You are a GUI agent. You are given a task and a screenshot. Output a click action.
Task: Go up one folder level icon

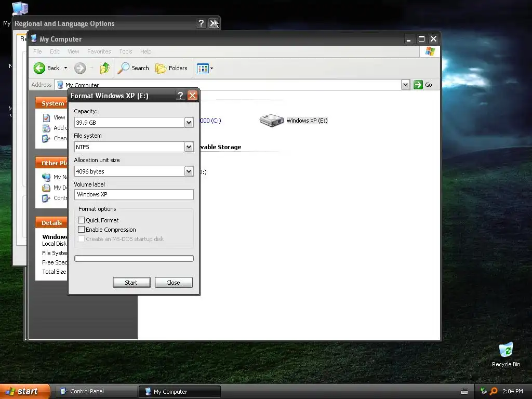(105, 68)
